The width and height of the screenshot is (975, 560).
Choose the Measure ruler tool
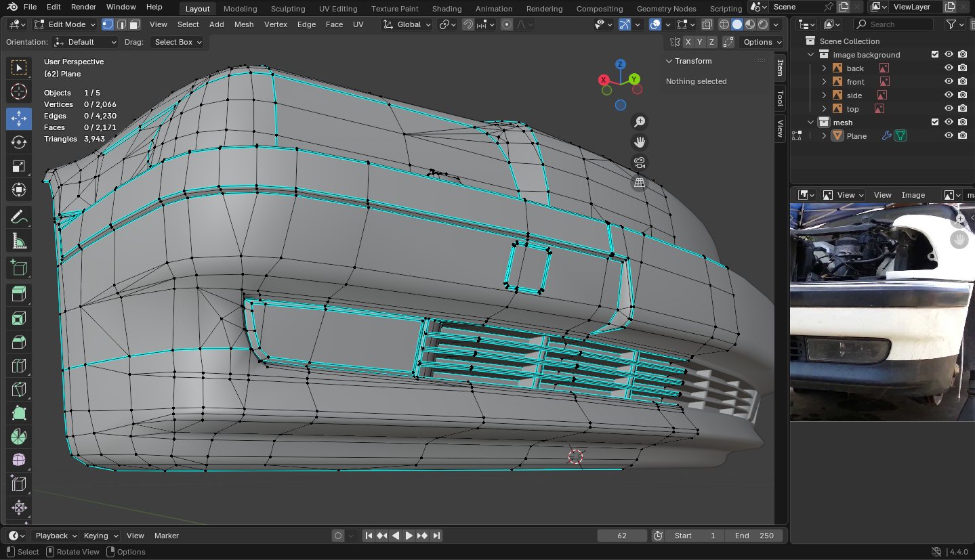click(19, 241)
